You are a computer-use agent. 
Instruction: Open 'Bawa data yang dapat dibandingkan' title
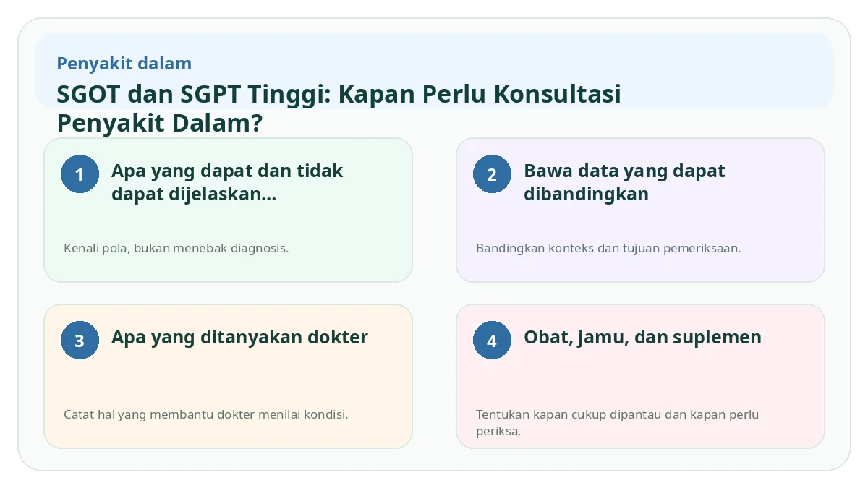click(x=624, y=182)
